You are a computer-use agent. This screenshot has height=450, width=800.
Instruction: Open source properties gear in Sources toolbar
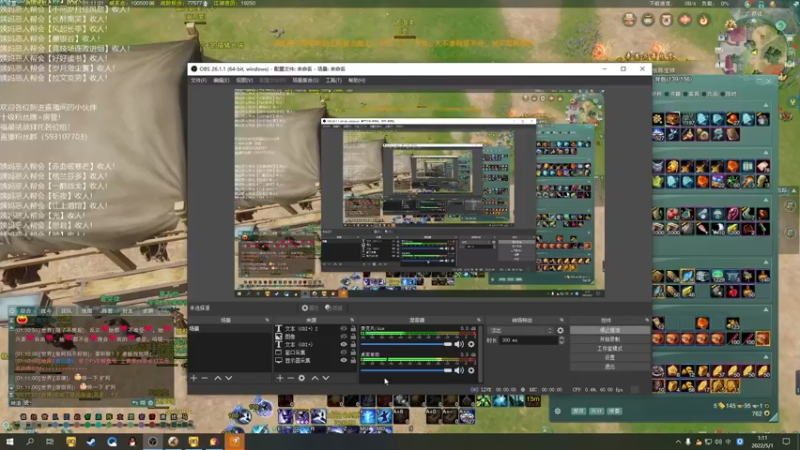click(x=302, y=378)
